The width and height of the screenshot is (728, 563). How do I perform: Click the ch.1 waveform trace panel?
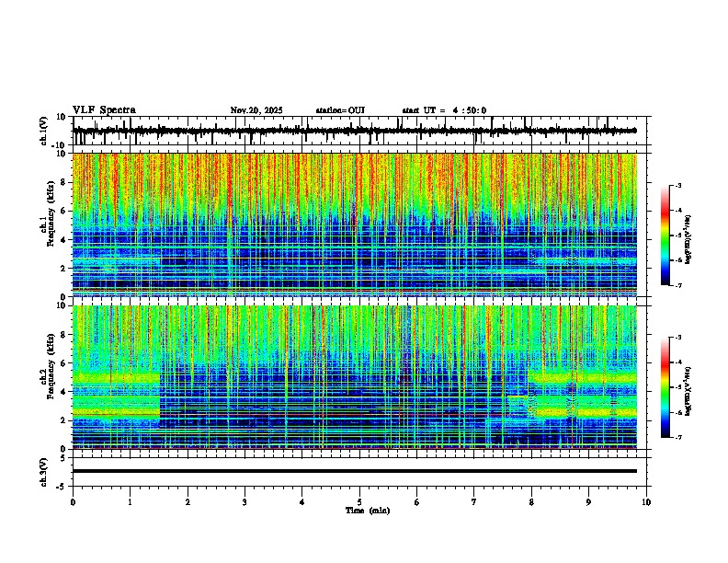359,131
